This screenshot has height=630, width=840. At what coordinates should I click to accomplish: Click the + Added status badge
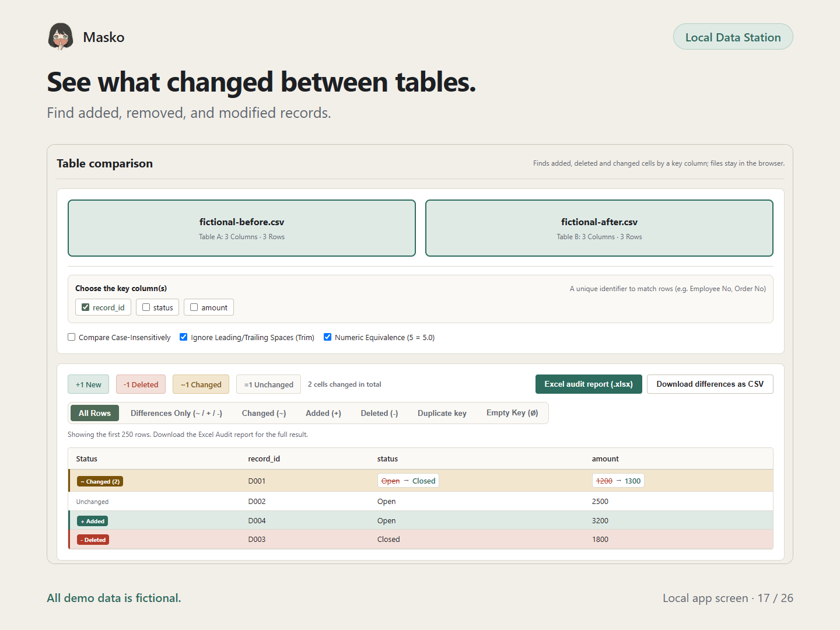tap(93, 521)
